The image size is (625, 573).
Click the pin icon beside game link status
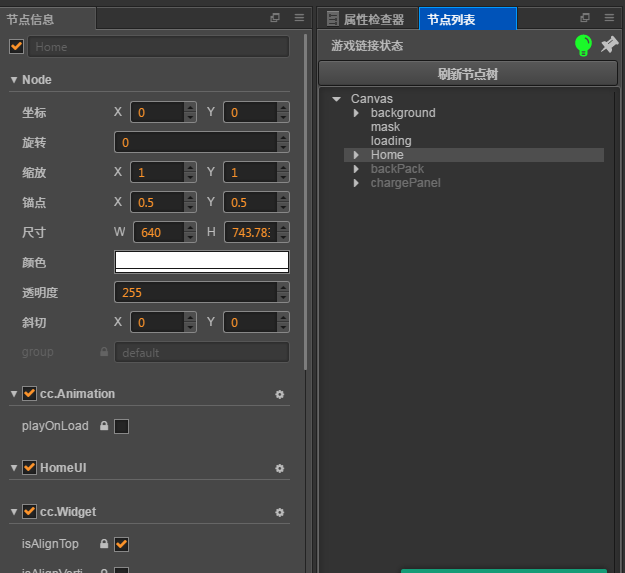609,45
